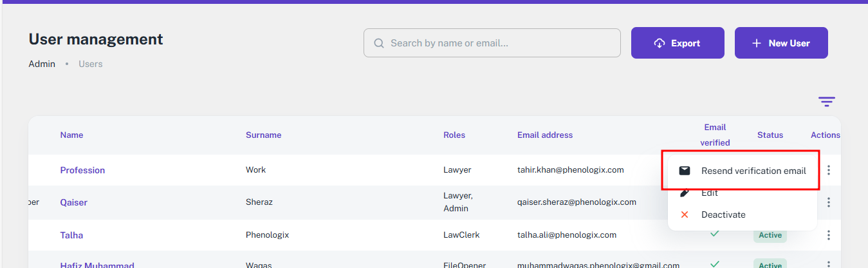This screenshot has height=268, width=868.
Task: Open the Profession user name link
Action: (x=82, y=170)
